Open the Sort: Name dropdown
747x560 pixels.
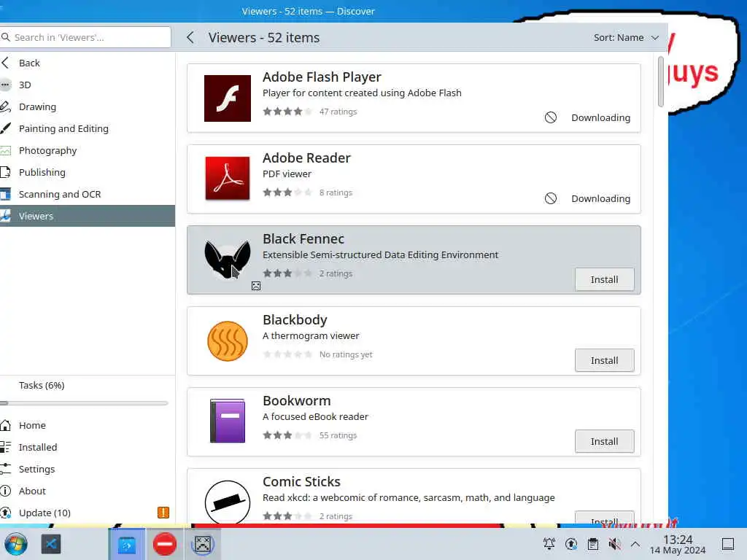pyautogui.click(x=626, y=37)
